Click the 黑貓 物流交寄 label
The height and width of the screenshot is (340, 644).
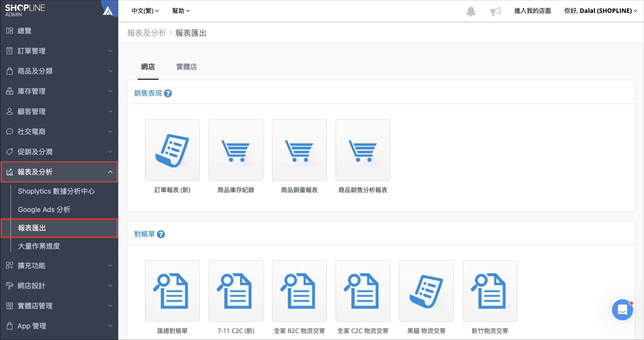[426, 331]
